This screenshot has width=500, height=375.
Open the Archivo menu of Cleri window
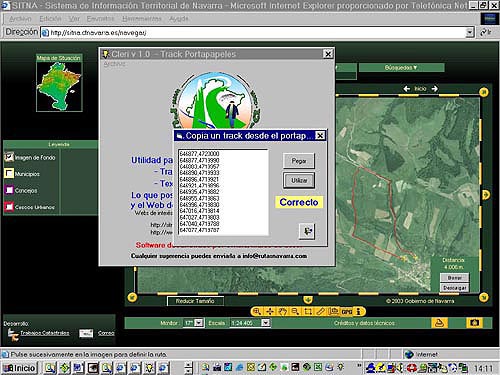coord(114,64)
